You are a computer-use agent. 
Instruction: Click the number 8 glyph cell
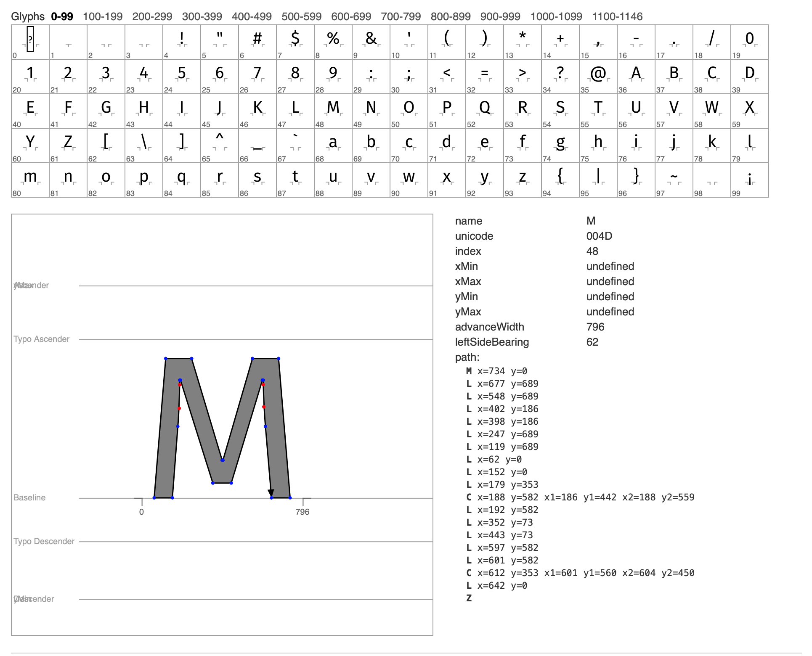[295, 76]
